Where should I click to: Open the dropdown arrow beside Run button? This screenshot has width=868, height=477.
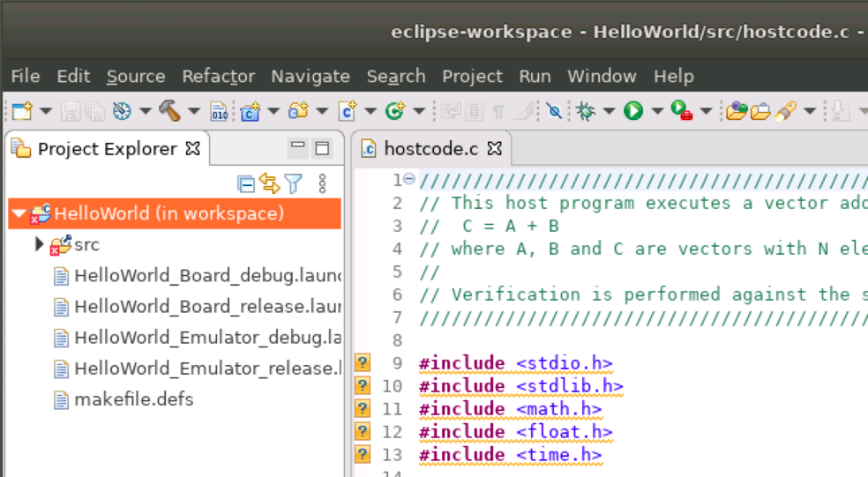pos(656,110)
